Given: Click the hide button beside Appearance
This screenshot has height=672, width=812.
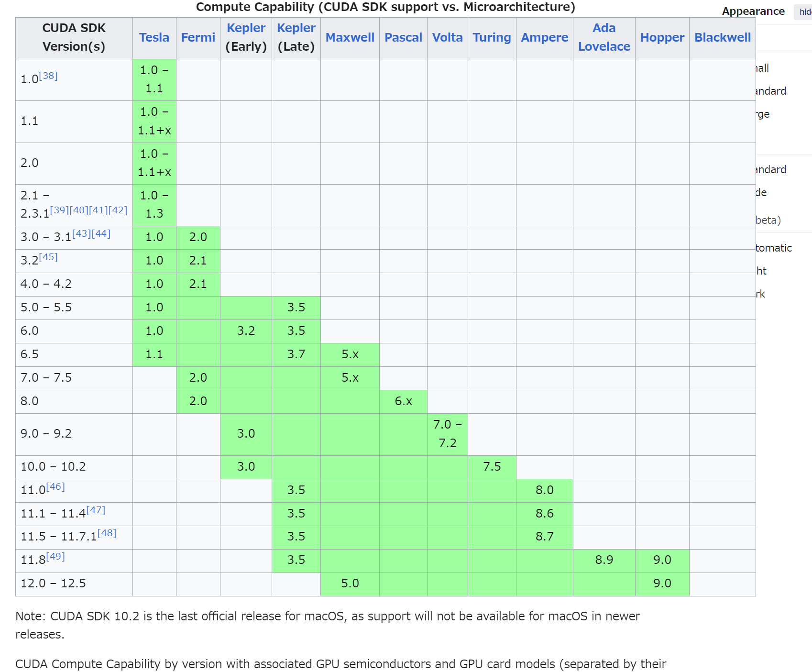Looking at the screenshot, I should [804, 12].
